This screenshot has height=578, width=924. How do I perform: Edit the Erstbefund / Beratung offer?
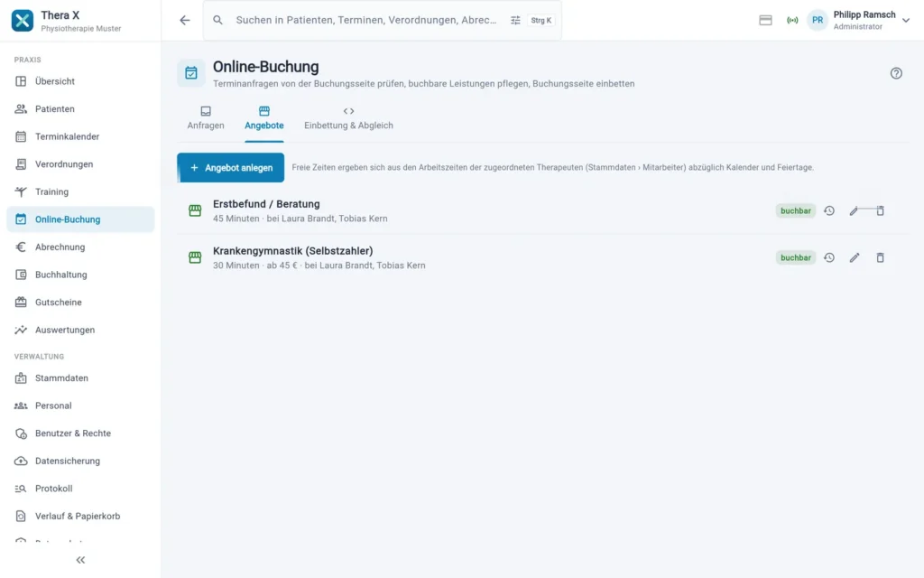[x=854, y=210]
